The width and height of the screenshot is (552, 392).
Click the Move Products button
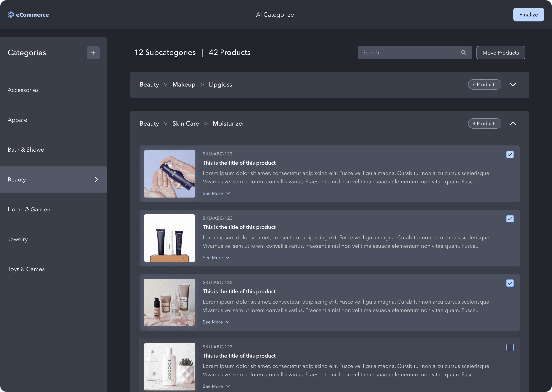tap(500, 53)
